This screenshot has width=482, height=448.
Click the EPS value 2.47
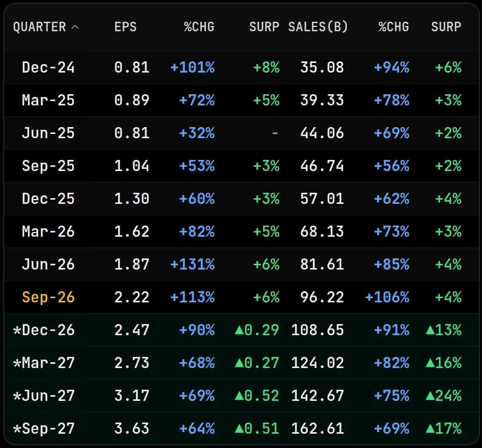coord(131,330)
